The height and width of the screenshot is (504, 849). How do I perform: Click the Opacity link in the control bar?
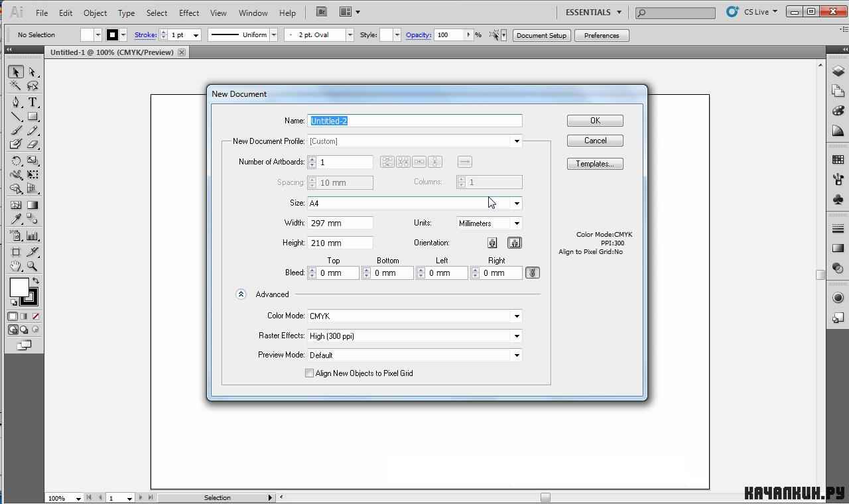[x=419, y=35]
